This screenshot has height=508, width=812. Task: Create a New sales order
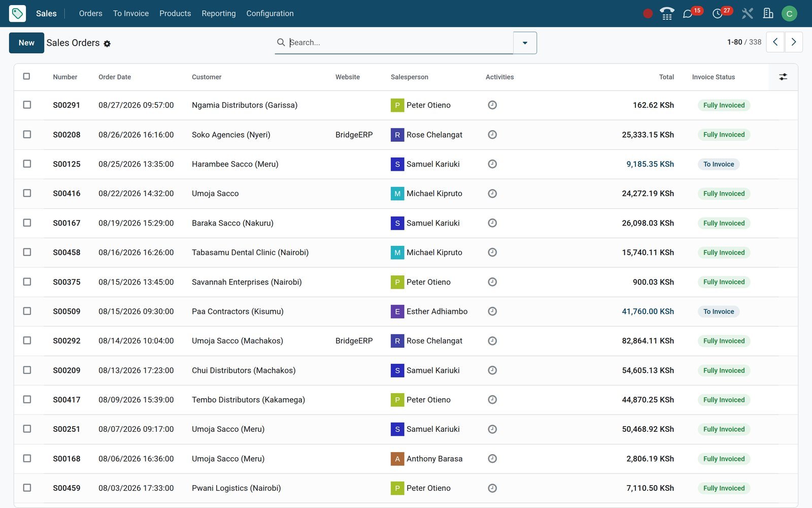coord(26,43)
